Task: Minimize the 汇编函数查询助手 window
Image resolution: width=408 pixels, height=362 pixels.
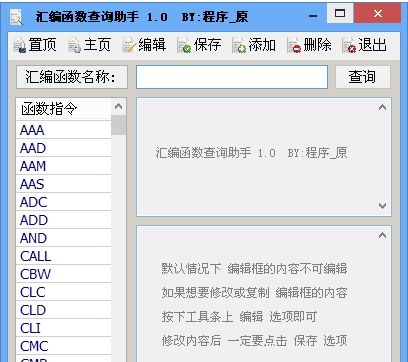Action: [313, 15]
